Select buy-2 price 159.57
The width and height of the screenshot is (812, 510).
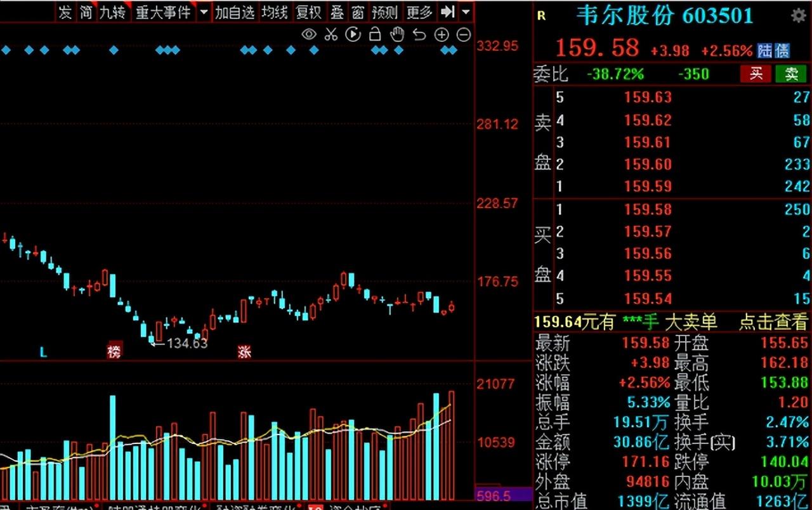click(x=648, y=232)
